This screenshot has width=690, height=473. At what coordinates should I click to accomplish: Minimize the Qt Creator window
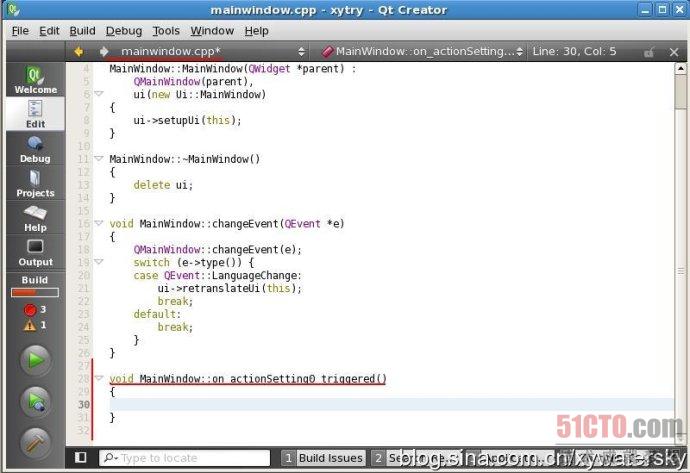[645, 10]
